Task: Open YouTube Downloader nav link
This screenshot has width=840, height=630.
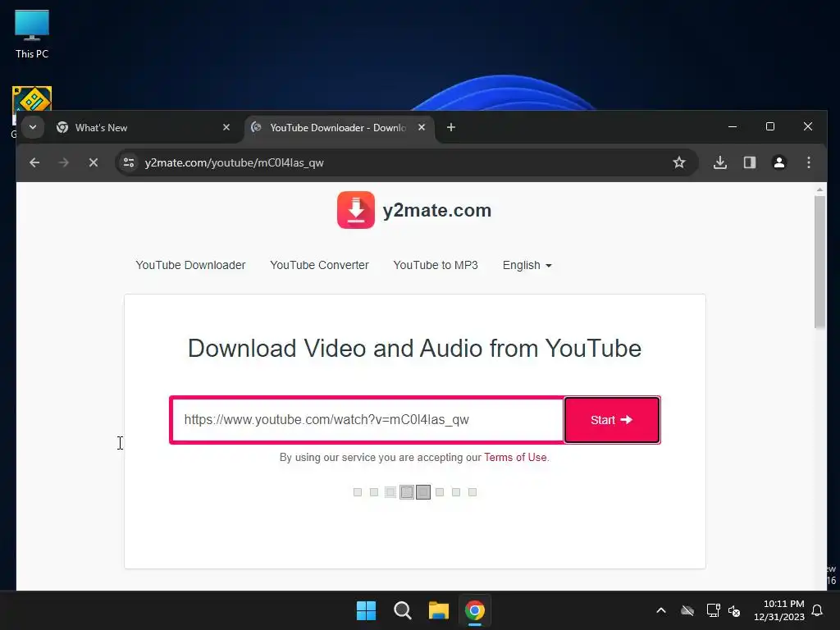Action: point(190,265)
